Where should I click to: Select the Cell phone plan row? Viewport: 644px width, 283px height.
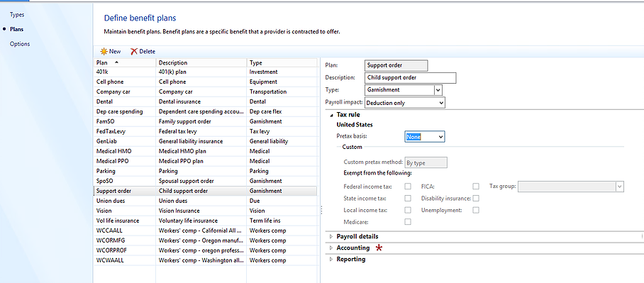click(x=206, y=82)
